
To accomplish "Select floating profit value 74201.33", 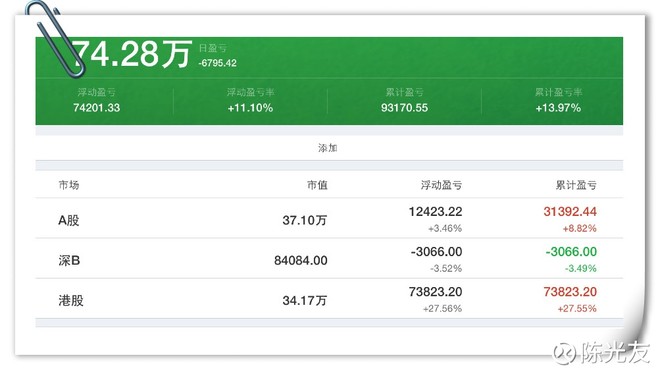I will click(96, 108).
